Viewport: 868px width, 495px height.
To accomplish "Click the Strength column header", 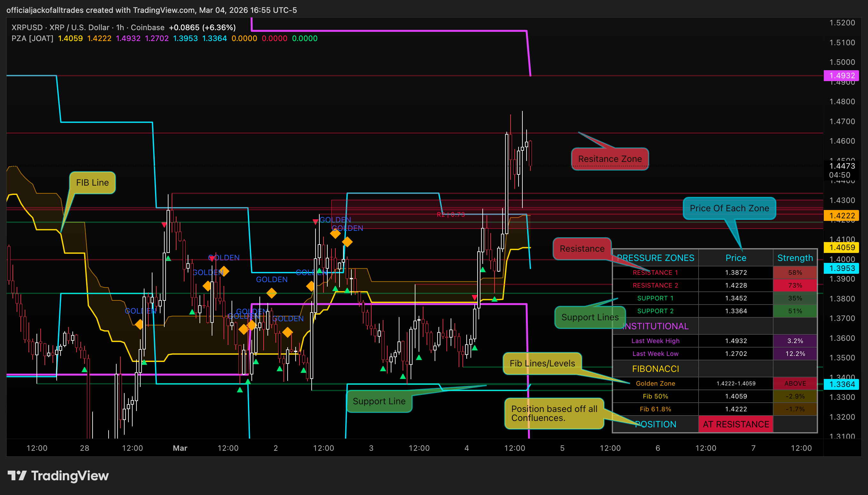I will point(795,258).
